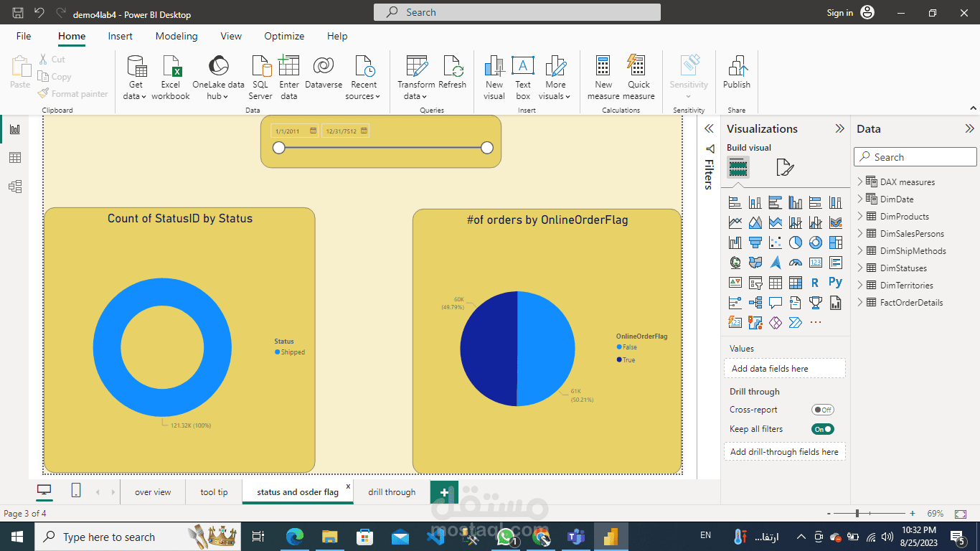Click the Data pane Search field
This screenshot has width=980, height=551.
(x=915, y=157)
